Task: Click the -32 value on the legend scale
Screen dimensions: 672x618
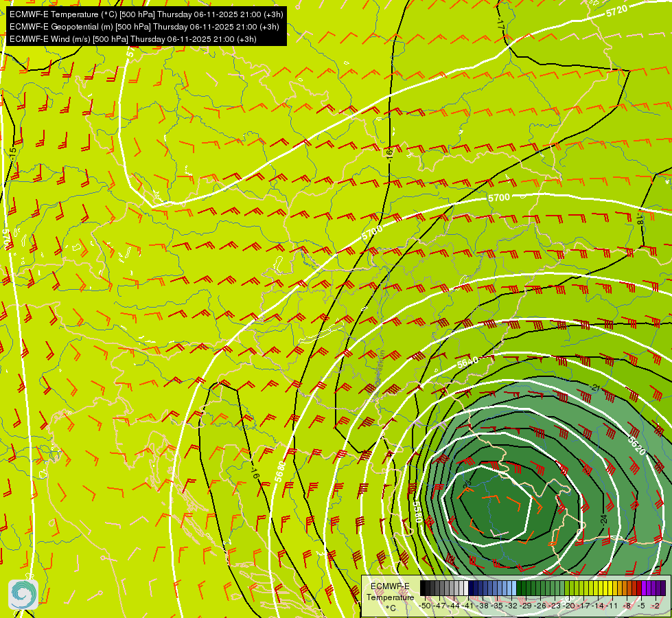Action: point(511,606)
